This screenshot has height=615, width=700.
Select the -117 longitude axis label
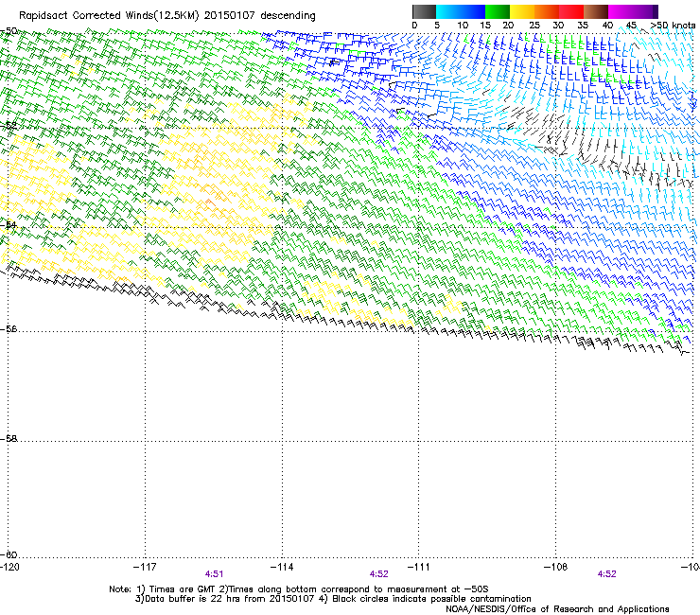tap(145, 567)
